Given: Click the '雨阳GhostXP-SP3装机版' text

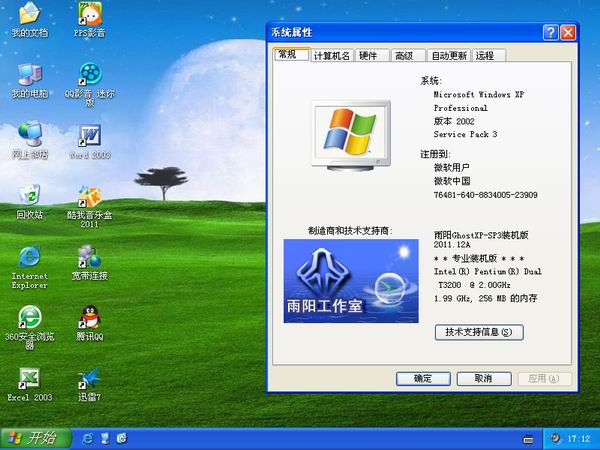Looking at the screenshot, I should 481,235.
